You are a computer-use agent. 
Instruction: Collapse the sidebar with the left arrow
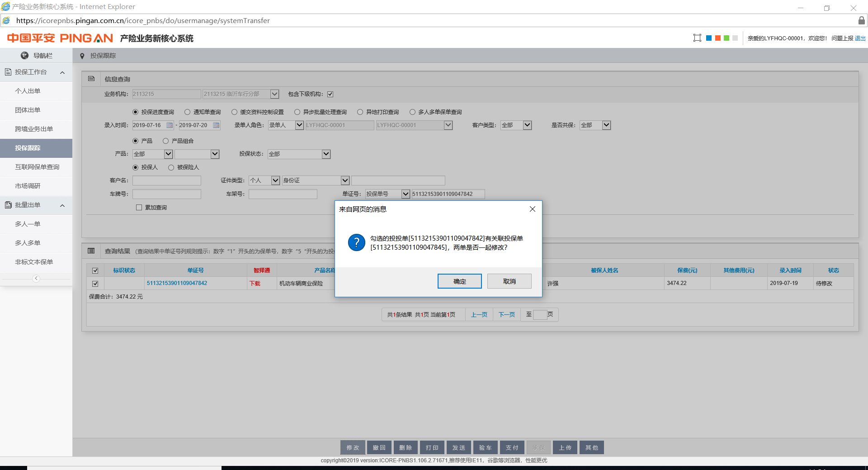point(36,279)
